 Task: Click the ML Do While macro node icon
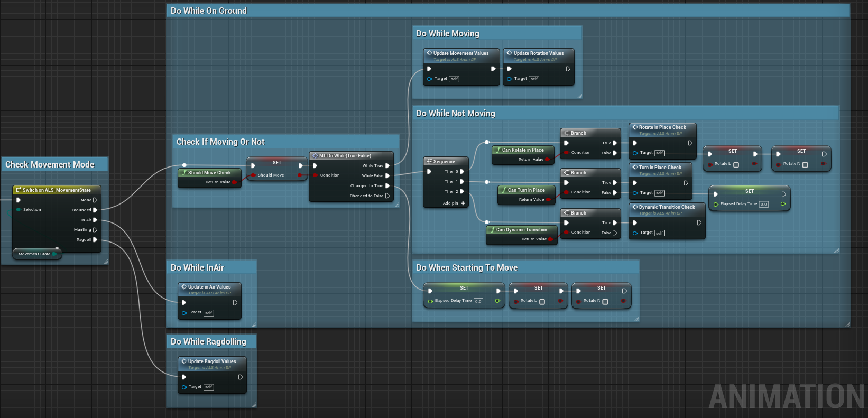coord(315,156)
